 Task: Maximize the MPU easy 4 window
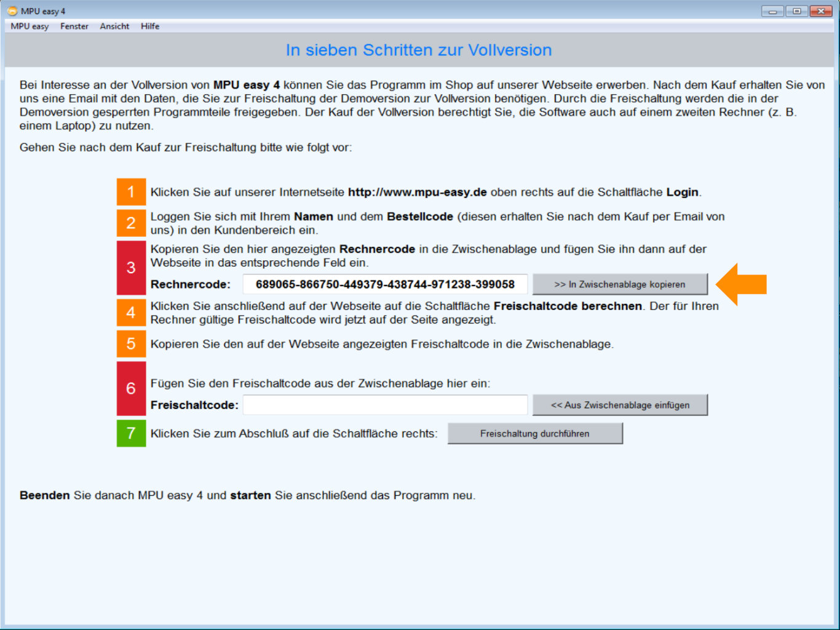point(796,11)
